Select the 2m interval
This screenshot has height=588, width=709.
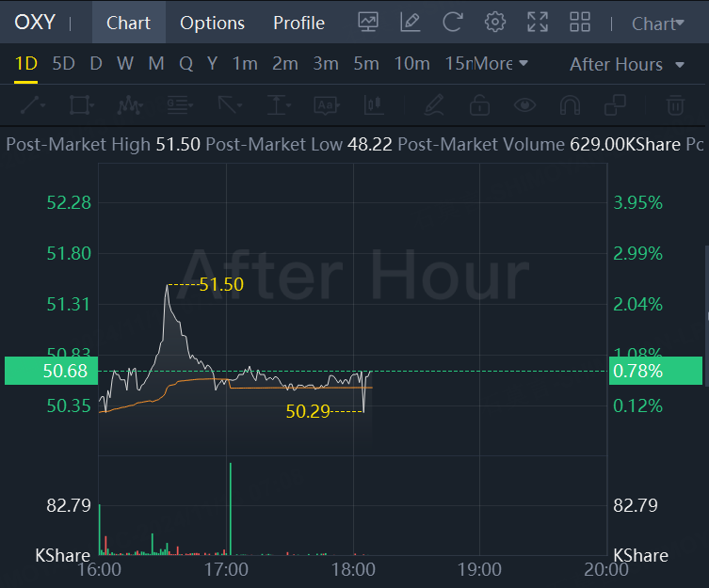tap(285, 64)
